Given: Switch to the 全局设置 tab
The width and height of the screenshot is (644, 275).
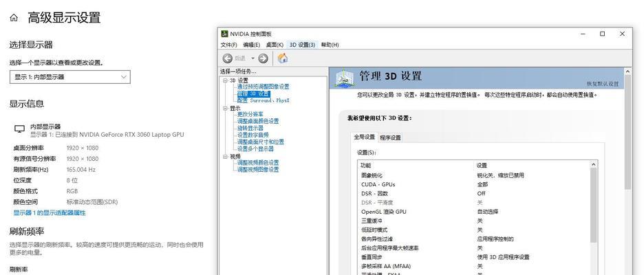Looking at the screenshot, I should pos(364,137).
